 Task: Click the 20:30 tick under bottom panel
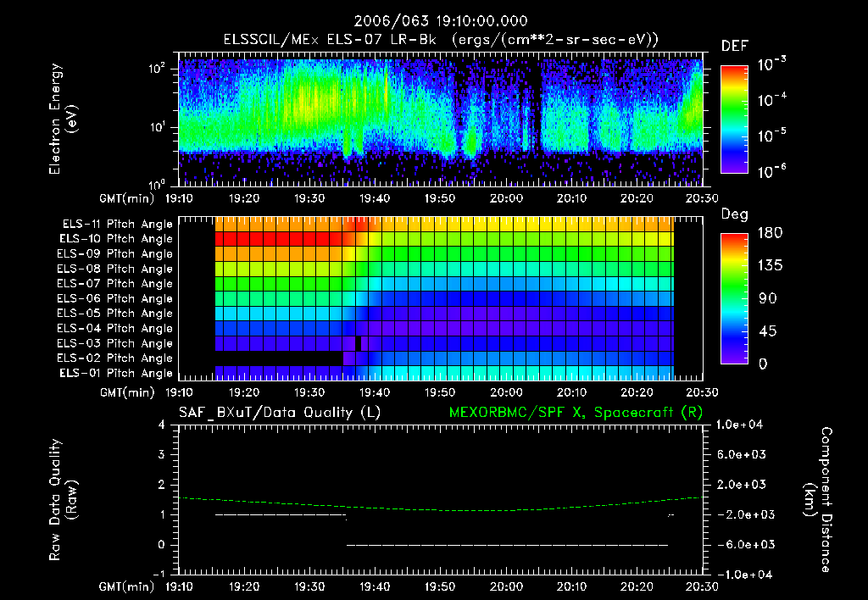[x=702, y=586]
